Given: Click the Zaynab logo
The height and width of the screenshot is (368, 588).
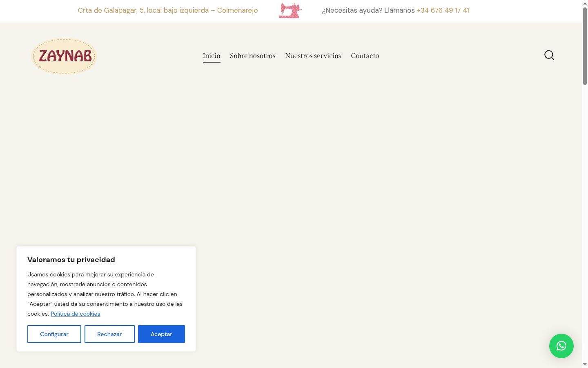Looking at the screenshot, I should (x=64, y=56).
